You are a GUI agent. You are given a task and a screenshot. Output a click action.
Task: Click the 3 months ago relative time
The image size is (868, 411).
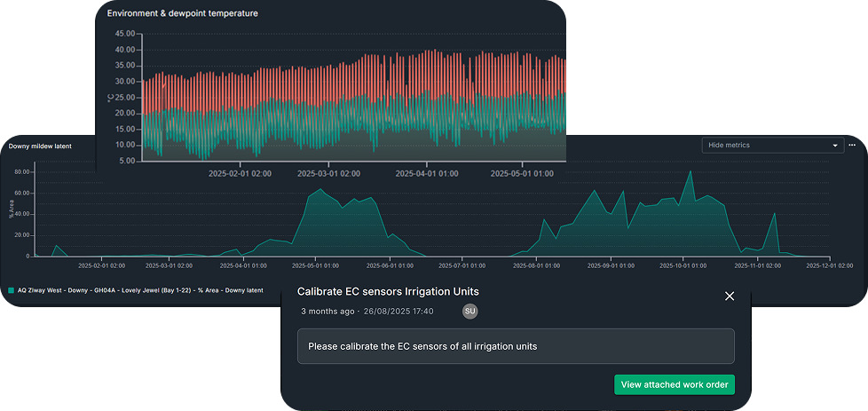(328, 312)
